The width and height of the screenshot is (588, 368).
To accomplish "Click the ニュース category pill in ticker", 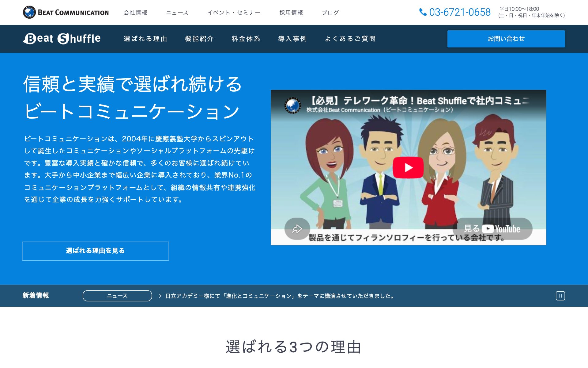I will [x=117, y=296].
